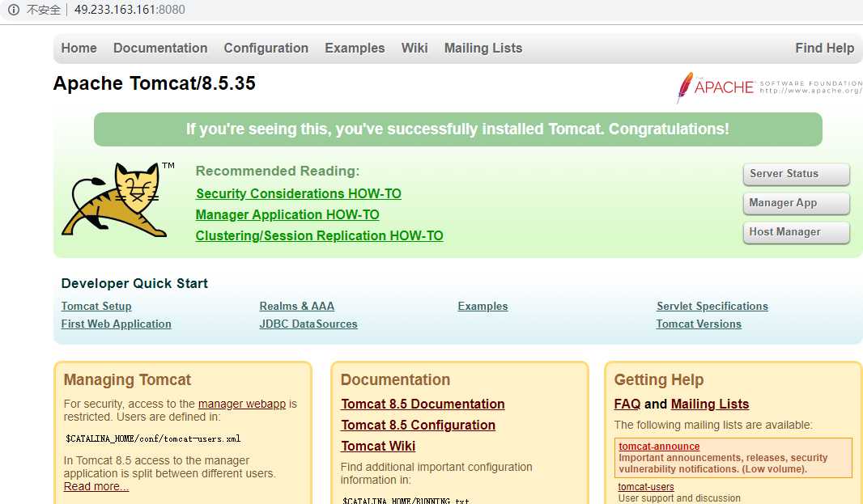
Task: Click the congratulations banner text
Action: point(457,129)
